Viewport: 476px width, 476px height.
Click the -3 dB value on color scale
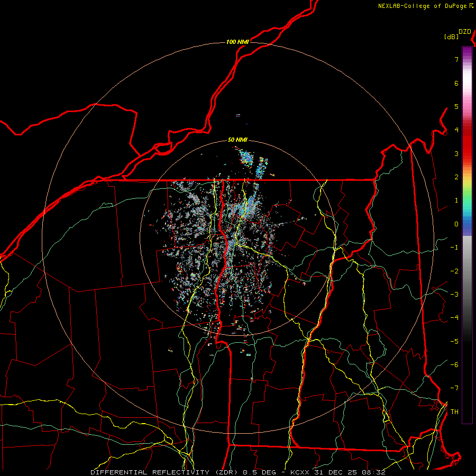pyautogui.click(x=454, y=295)
